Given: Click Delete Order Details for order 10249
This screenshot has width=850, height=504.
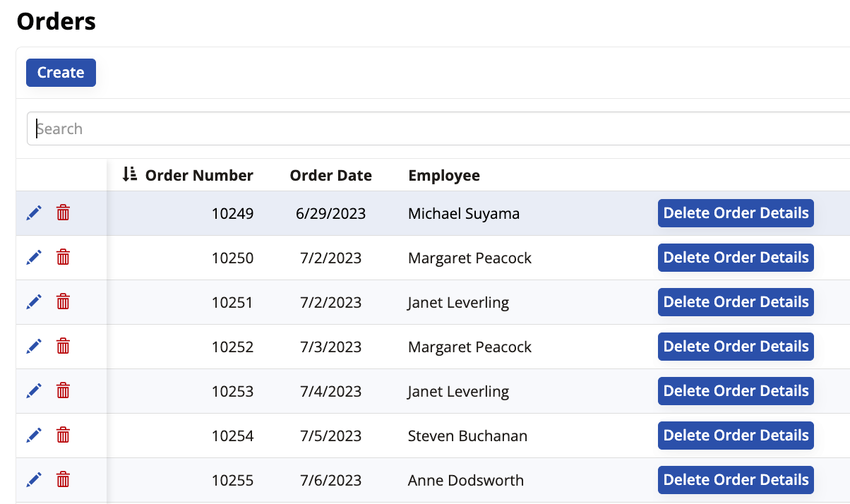Looking at the screenshot, I should pos(736,212).
